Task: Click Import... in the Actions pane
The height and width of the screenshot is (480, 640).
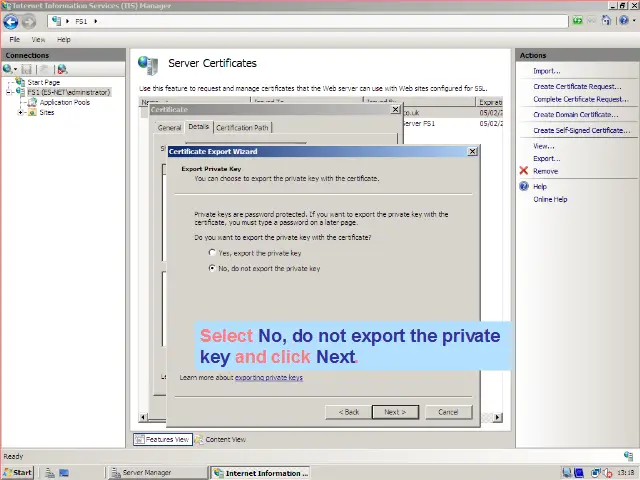Action: [547, 71]
